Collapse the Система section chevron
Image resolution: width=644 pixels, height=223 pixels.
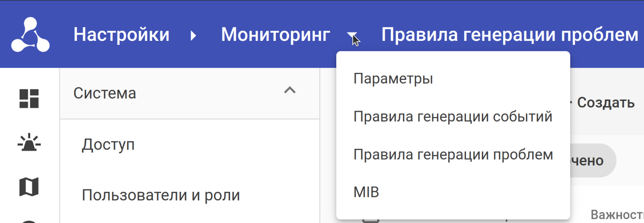[x=290, y=90]
